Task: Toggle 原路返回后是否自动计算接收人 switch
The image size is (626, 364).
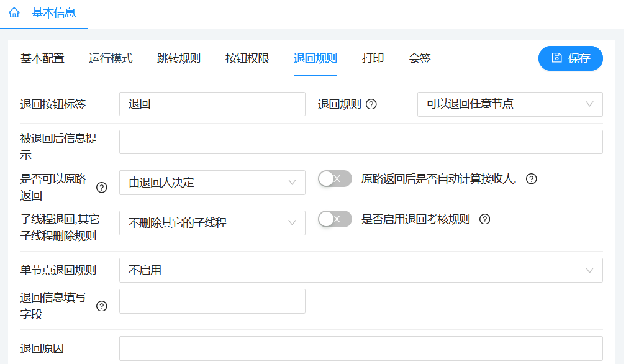Action: pos(335,179)
